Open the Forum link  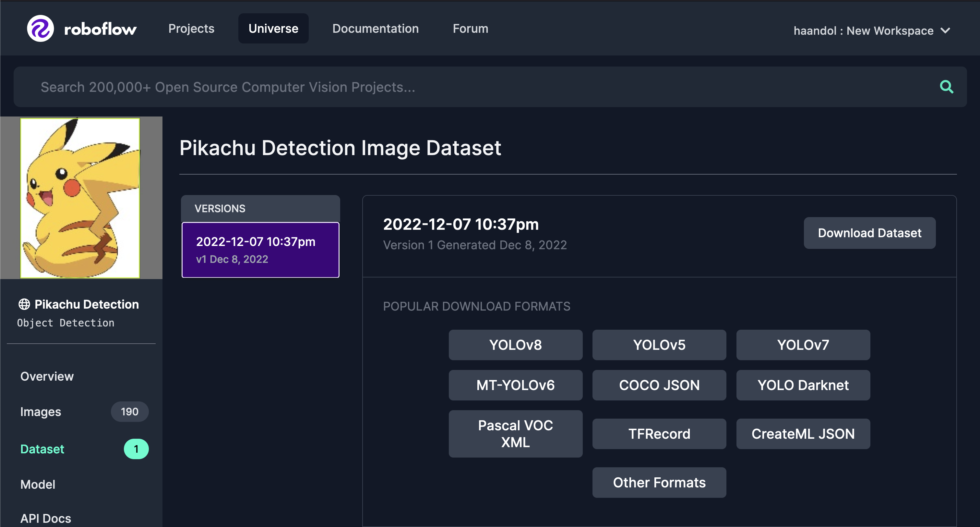(x=470, y=29)
